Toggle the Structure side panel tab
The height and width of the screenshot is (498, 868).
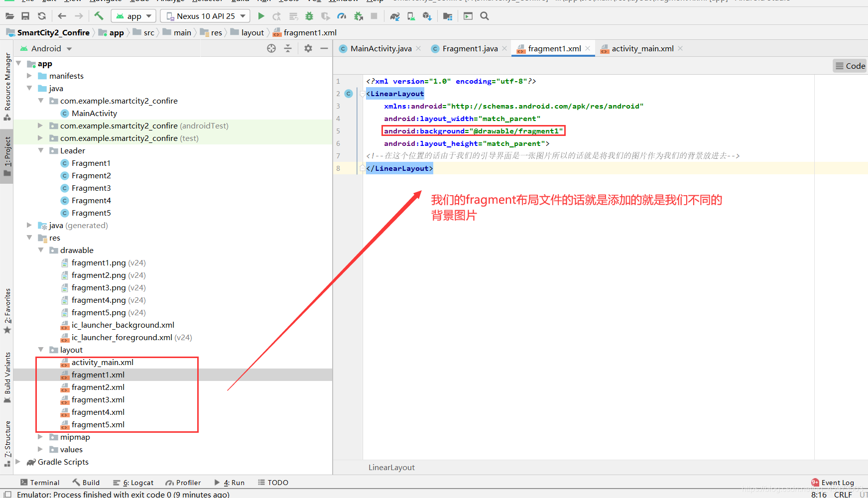7,444
